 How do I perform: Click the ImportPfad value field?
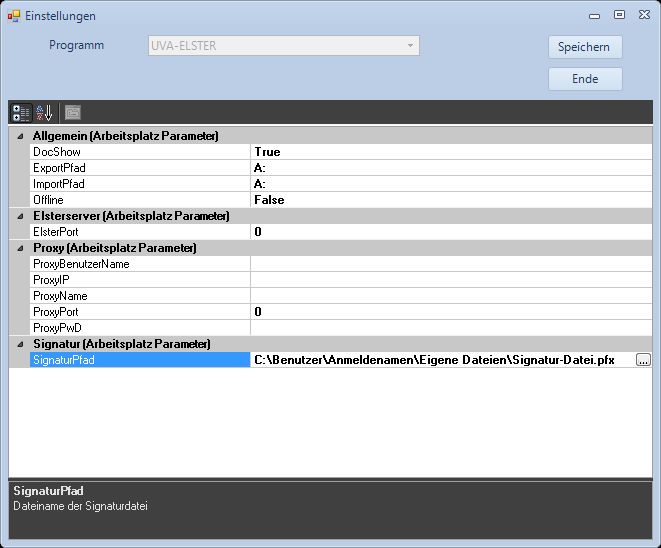click(x=450, y=184)
